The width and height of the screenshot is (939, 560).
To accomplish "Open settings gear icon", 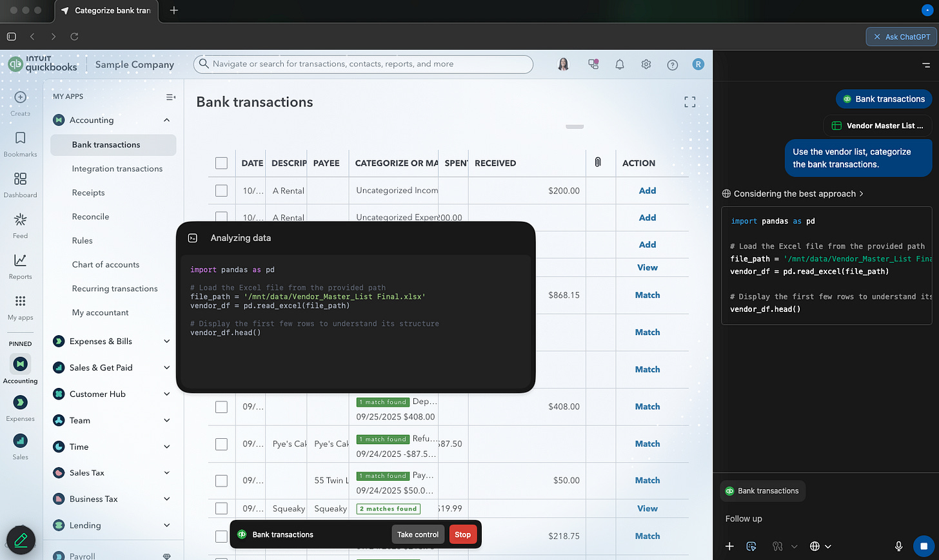I will tap(646, 64).
